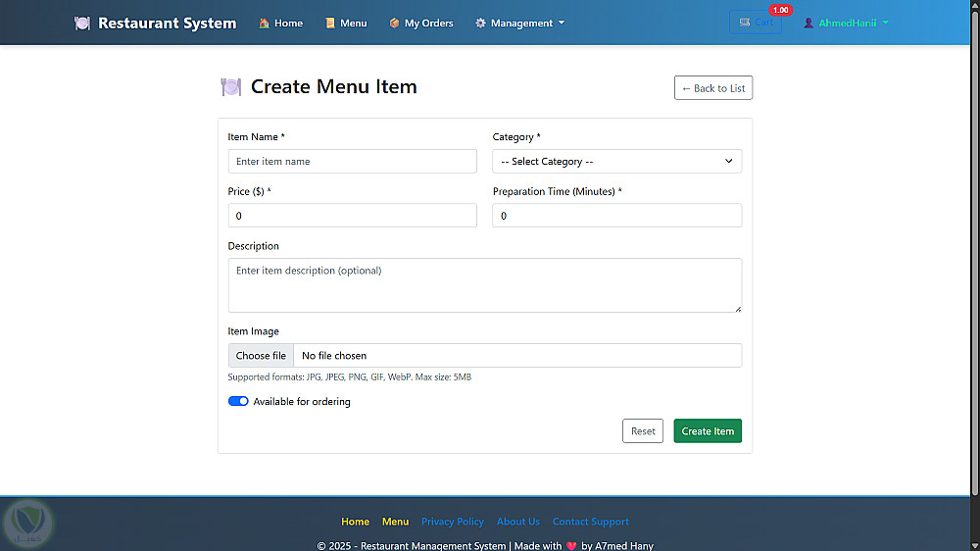Open the shopping cart icon

(x=746, y=23)
